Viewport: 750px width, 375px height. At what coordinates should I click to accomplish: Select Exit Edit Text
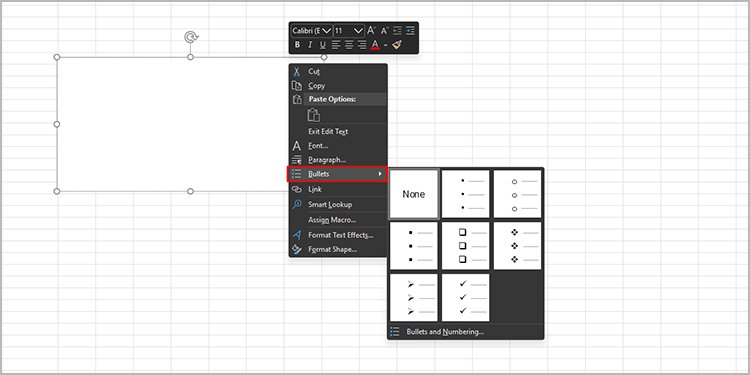tap(338, 132)
